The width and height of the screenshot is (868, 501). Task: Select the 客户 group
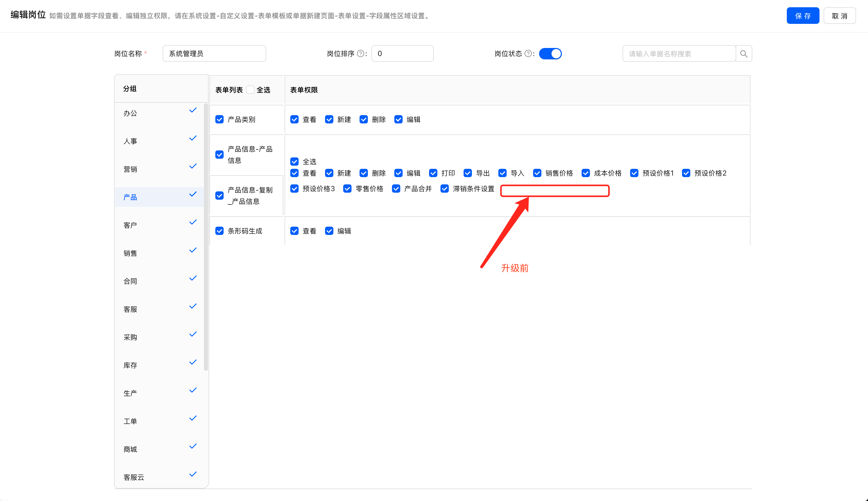point(159,225)
